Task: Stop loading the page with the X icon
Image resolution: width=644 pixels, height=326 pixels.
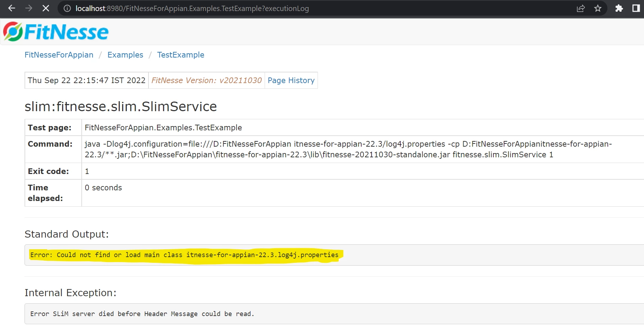Action: 46,8
